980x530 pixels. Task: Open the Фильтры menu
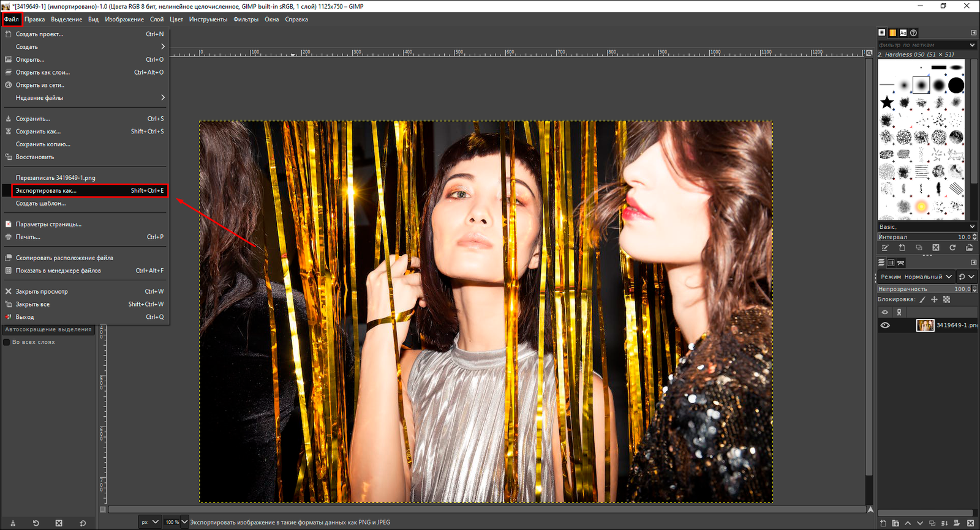pos(246,20)
